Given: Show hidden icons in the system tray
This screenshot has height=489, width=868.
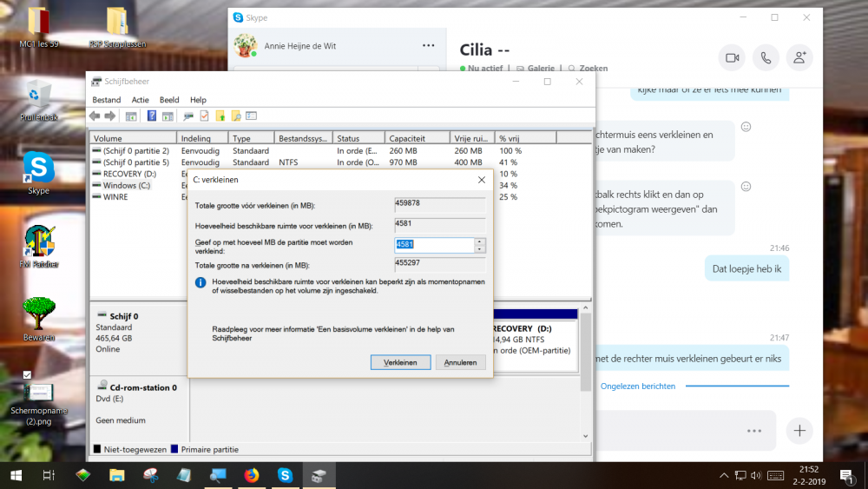Looking at the screenshot, I should 724,475.
